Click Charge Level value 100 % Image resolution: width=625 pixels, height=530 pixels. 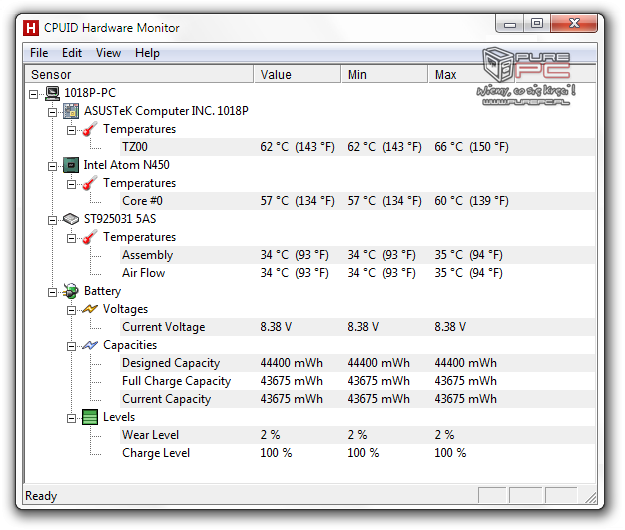[276, 453]
